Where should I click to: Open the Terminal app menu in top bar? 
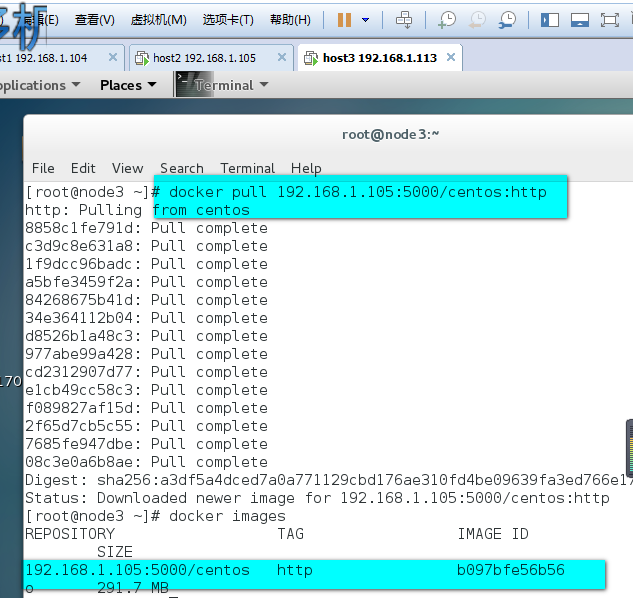pyautogui.click(x=231, y=85)
